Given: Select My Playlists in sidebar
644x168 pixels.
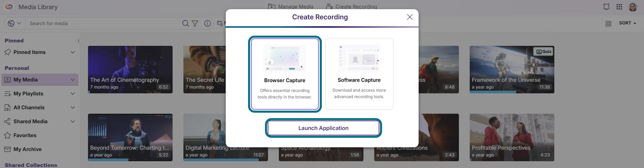Looking at the screenshot, I should pos(40,94).
